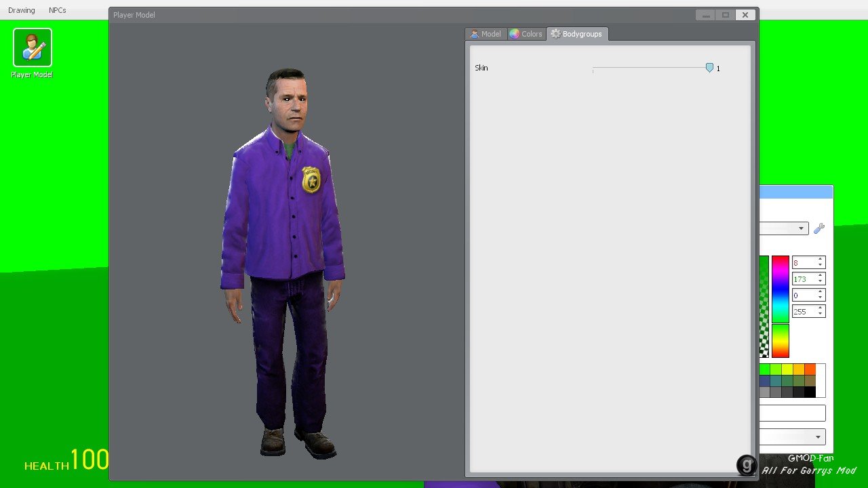The width and height of the screenshot is (868, 488).
Task: Maximize the Player Model window
Action: 725,15
